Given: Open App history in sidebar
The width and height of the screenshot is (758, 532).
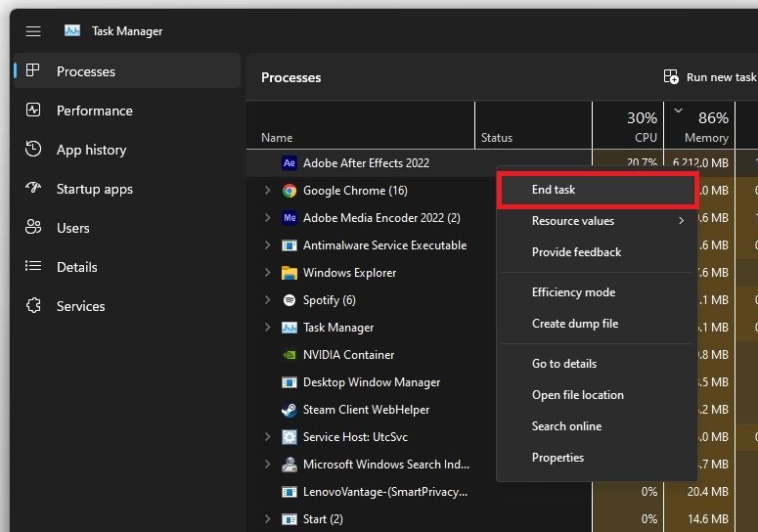Looking at the screenshot, I should coord(91,150).
